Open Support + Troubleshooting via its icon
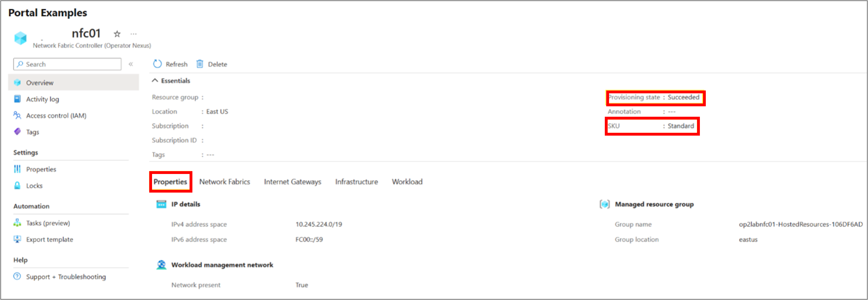 pyautogui.click(x=17, y=276)
